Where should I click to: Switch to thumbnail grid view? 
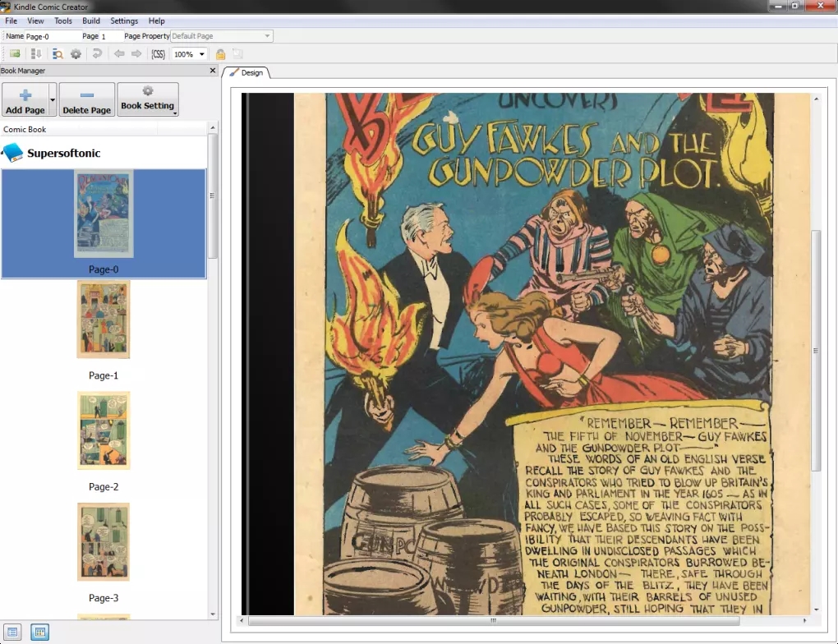pos(39,632)
